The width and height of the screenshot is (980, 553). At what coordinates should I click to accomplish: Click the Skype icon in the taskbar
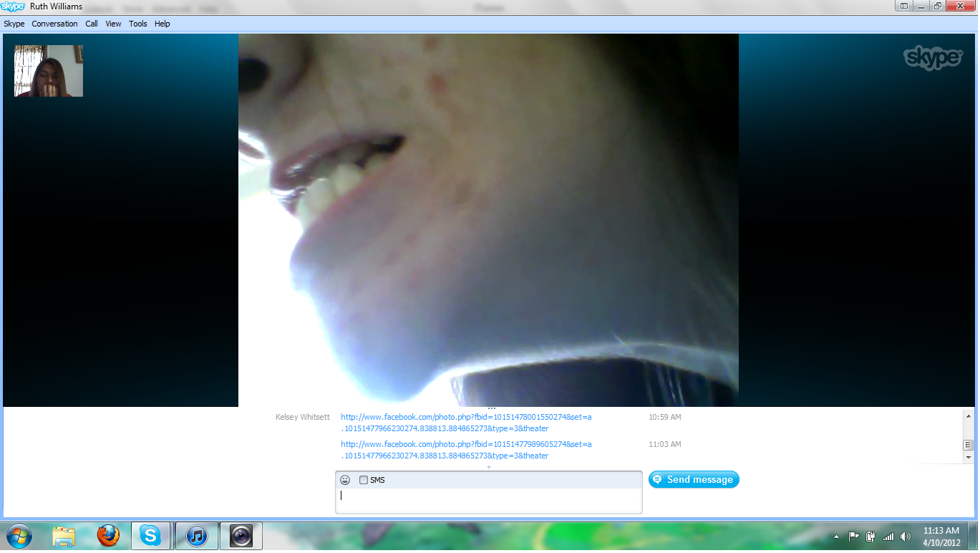(x=150, y=536)
